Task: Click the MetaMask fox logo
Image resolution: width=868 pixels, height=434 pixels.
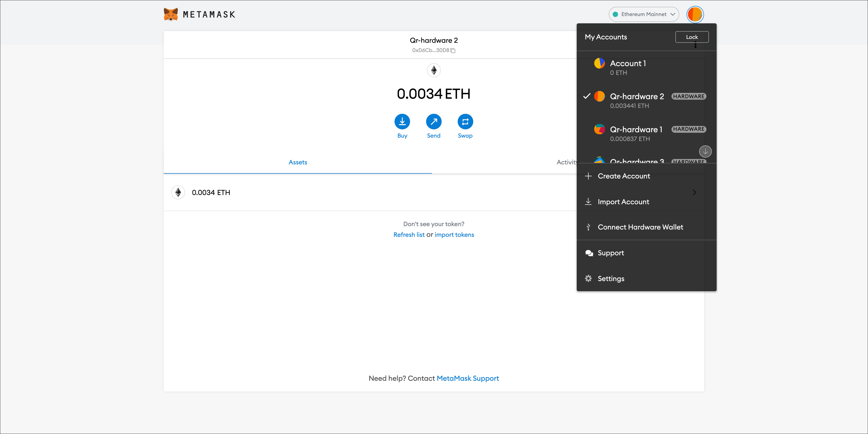Action: coord(171,14)
